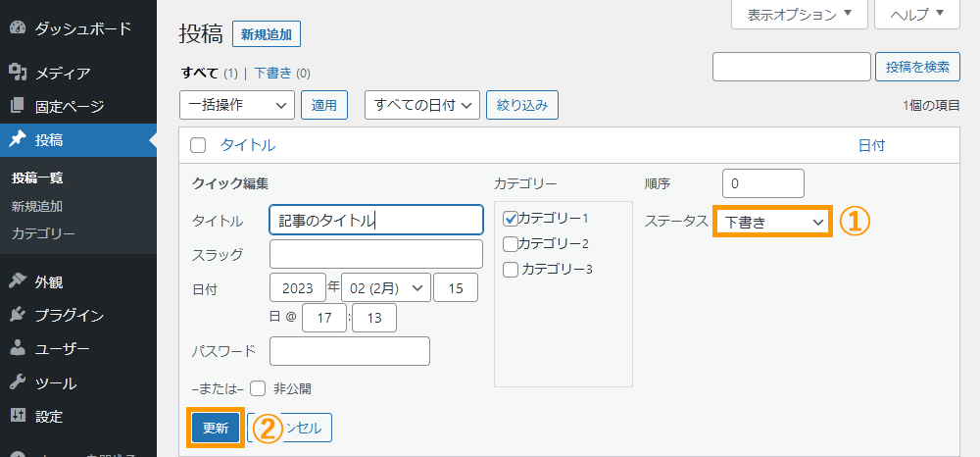Click the year field showing 2023

tap(298, 288)
